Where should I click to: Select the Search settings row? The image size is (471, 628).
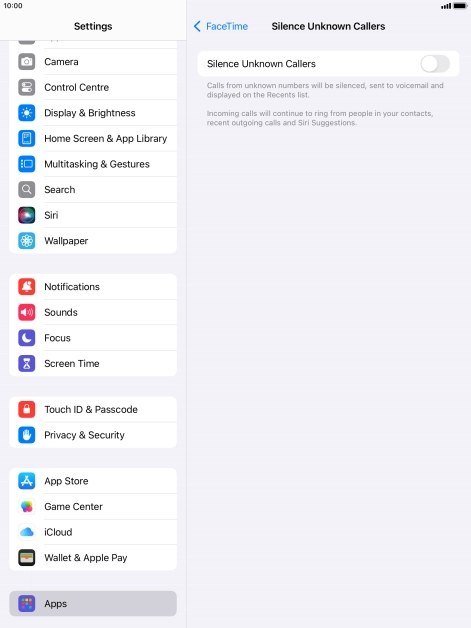[93, 190]
